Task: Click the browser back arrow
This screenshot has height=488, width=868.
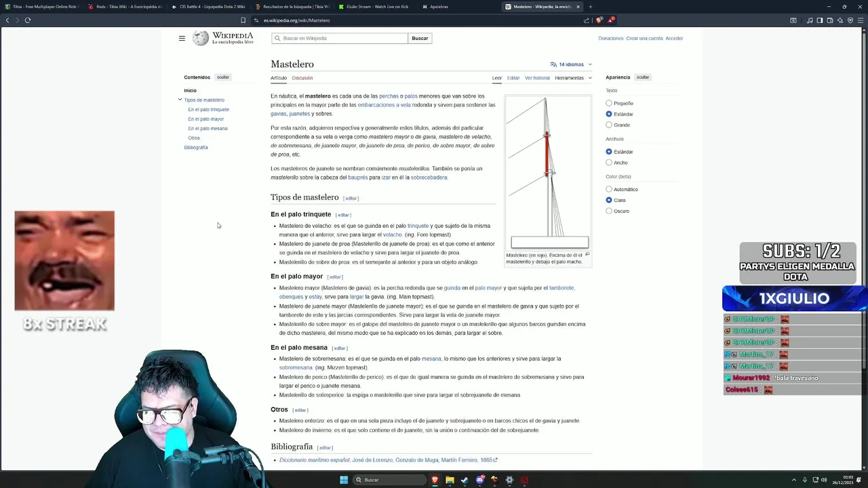Action: (x=7, y=20)
